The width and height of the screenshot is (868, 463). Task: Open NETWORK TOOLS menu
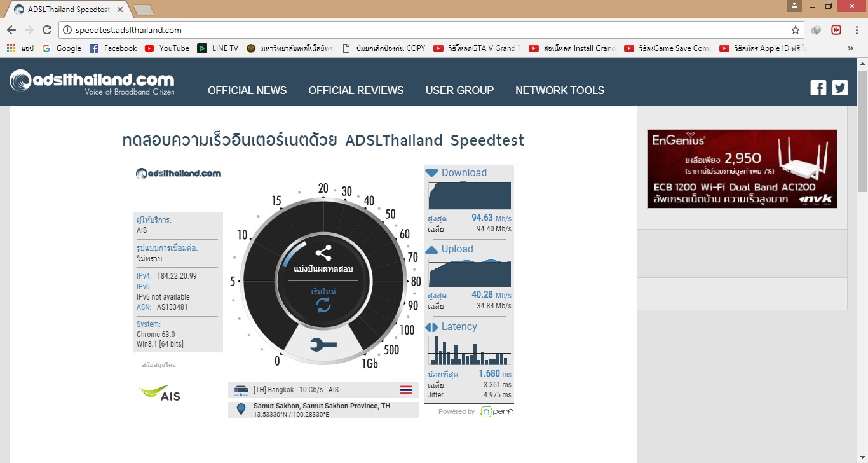560,90
